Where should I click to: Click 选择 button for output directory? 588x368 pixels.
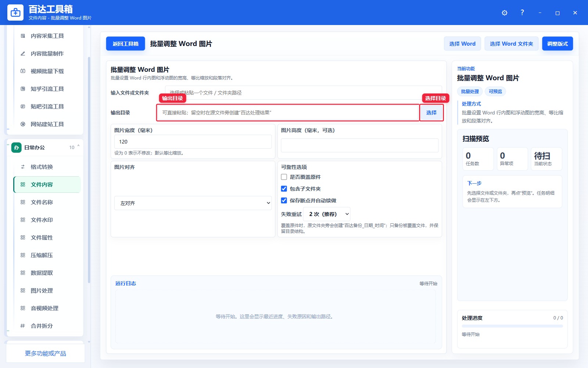click(x=431, y=113)
